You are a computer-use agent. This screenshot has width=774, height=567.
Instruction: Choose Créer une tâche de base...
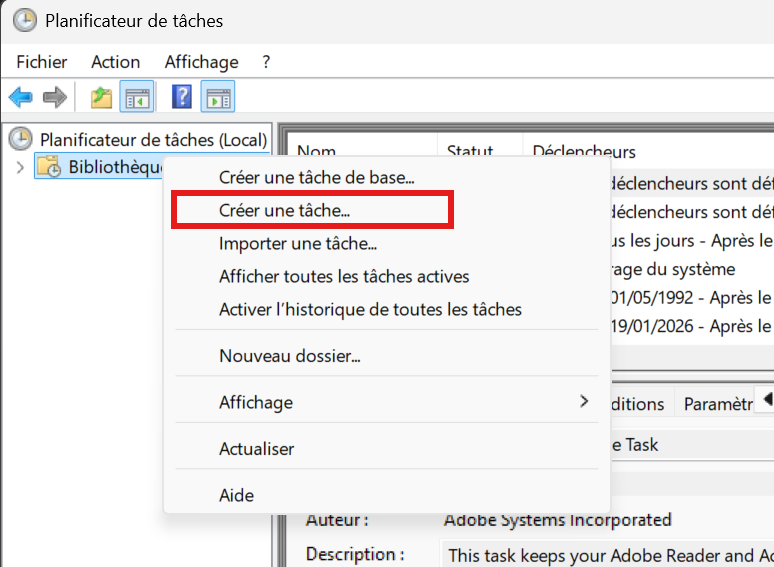pos(387,177)
